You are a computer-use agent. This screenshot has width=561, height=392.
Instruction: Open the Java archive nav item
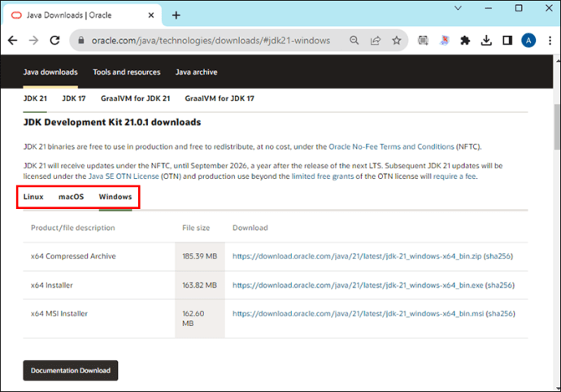197,72
